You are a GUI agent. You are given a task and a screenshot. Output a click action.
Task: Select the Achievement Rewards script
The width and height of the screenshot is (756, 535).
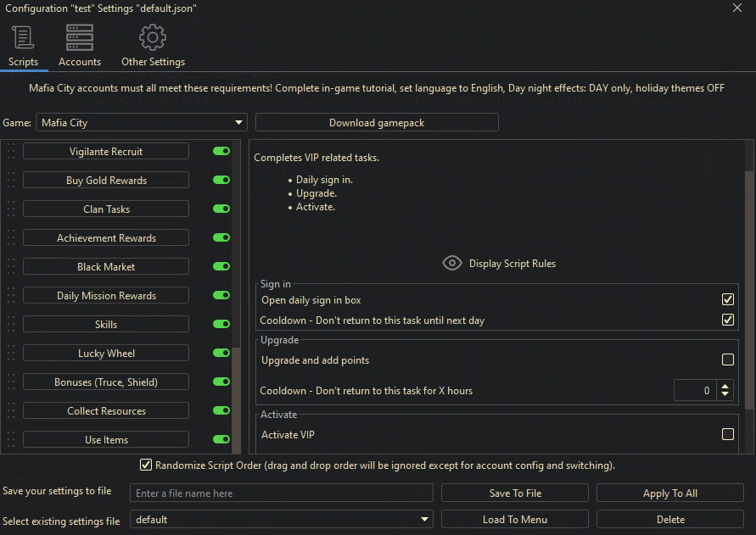point(106,238)
